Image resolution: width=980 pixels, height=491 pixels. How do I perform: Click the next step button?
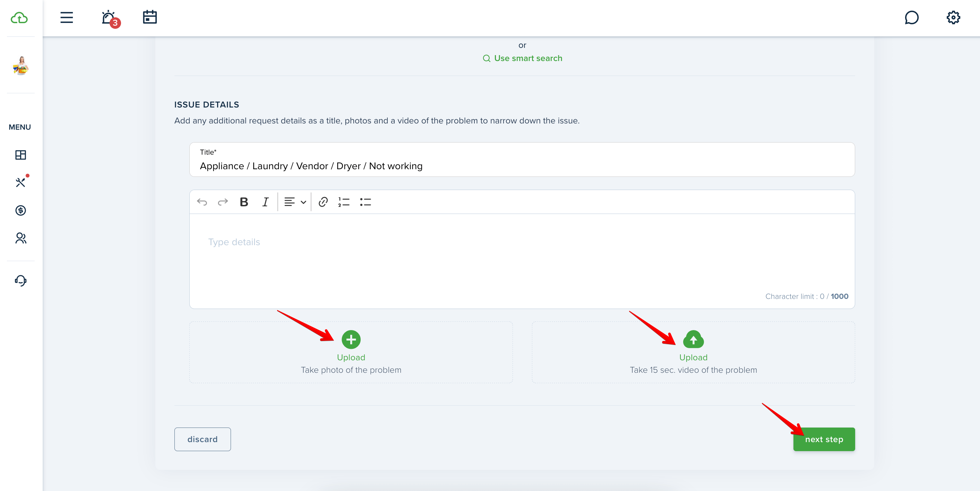(824, 439)
